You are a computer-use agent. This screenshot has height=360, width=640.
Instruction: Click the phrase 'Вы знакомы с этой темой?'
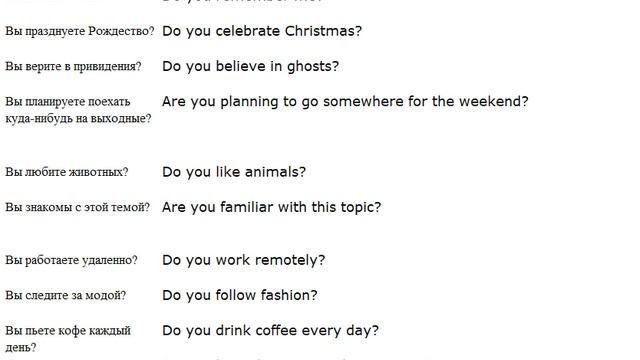(78, 207)
